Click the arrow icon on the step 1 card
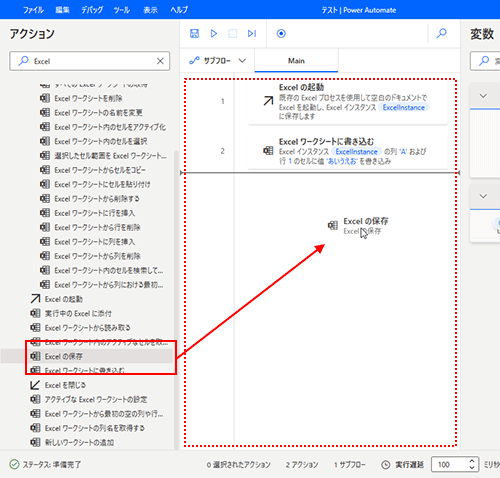Screen dimensions: 500x478 268,101
